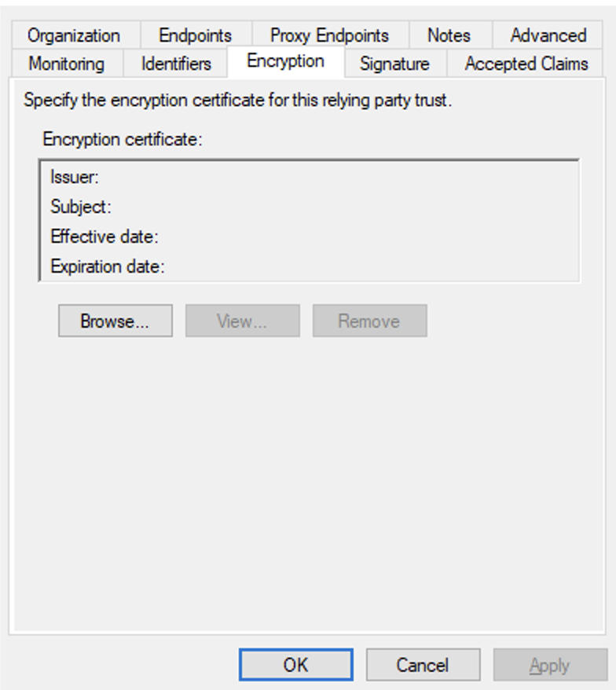View the Accepted Claims tab
Viewport: 616px width, 690px height.
pyautogui.click(x=526, y=64)
